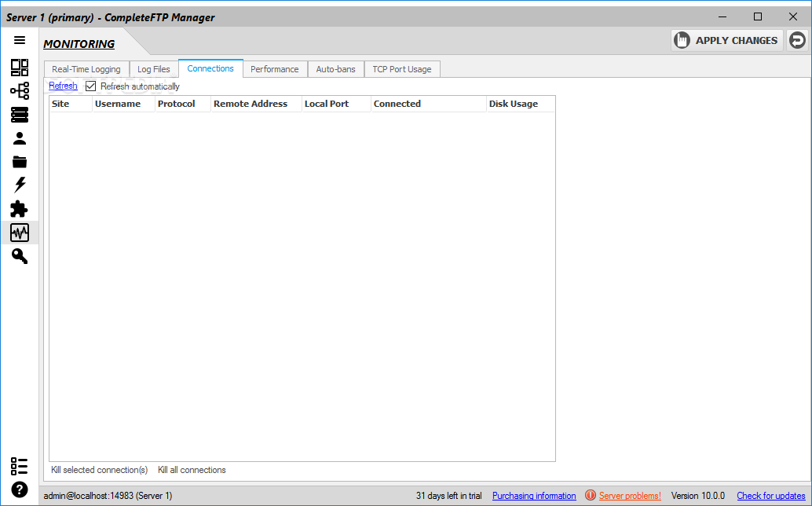The width and height of the screenshot is (812, 506).
Task: Click Kill all connections
Action: coord(192,470)
